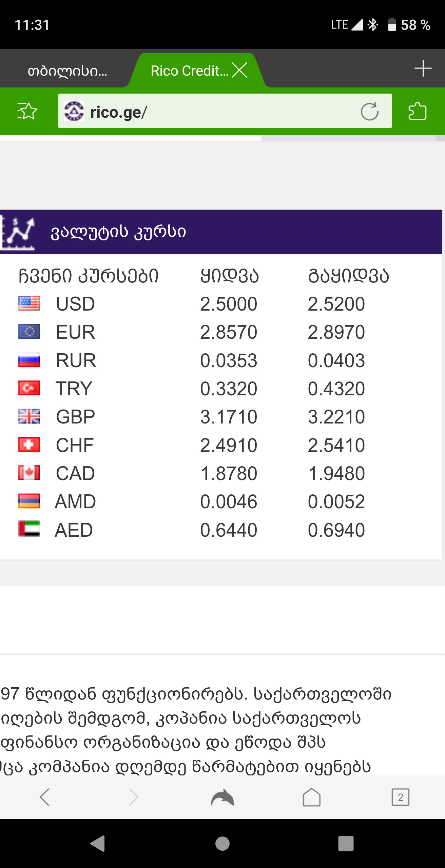Viewport: 445px width, 868px height.
Task: Tap the dolphin share icon
Action: (x=222, y=797)
